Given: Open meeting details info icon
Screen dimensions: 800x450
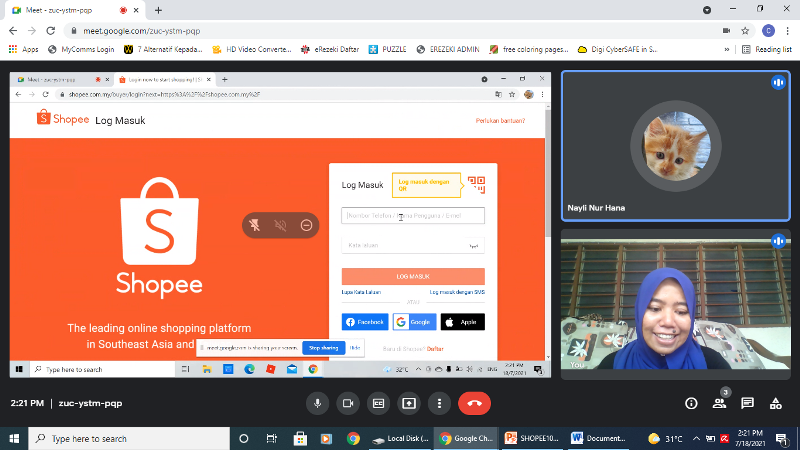Looking at the screenshot, I should pos(691,403).
